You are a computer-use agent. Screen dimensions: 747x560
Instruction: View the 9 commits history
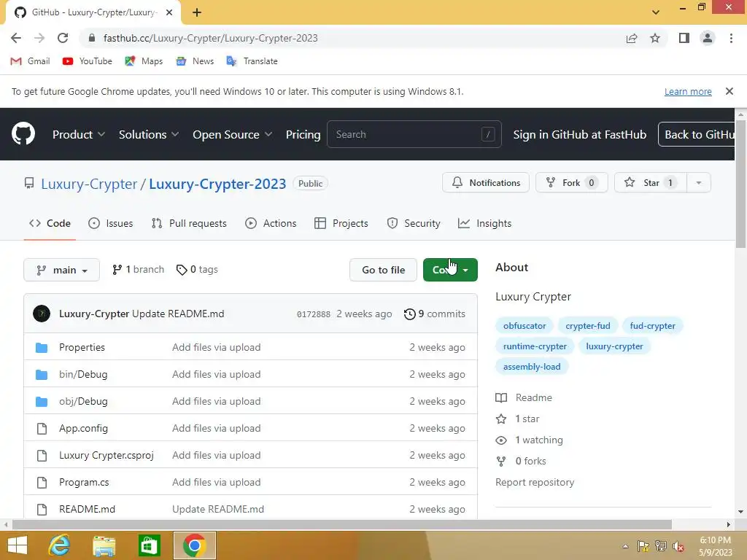(x=435, y=314)
